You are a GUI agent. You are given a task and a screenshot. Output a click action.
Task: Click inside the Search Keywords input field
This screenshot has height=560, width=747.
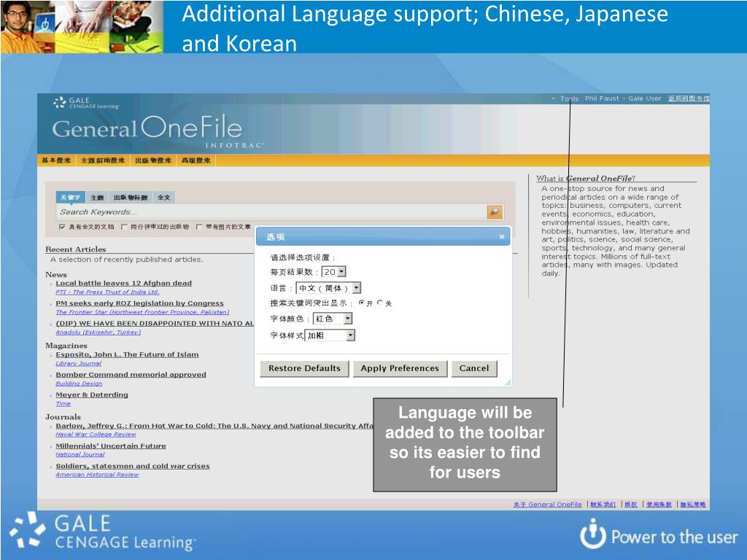tap(271, 212)
